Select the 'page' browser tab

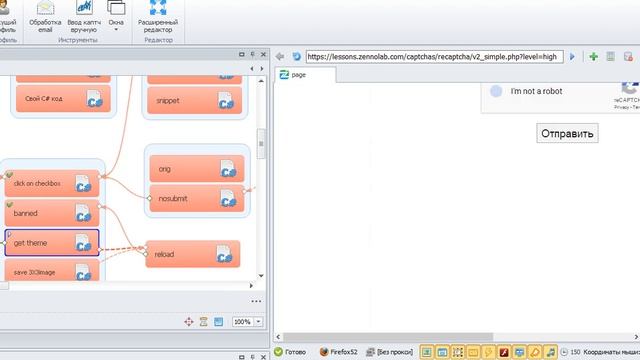coord(304,75)
